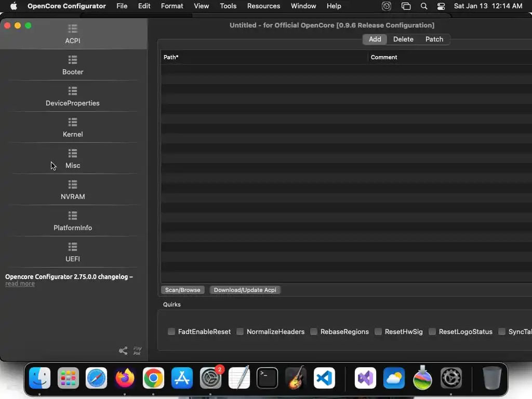Open the OpenCore Configurator app menu

tap(66, 6)
